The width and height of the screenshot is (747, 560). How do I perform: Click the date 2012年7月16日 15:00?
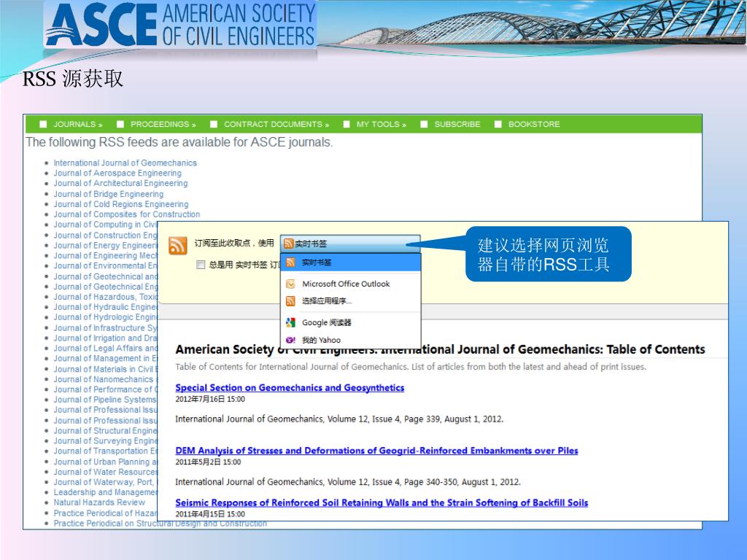click(210, 399)
